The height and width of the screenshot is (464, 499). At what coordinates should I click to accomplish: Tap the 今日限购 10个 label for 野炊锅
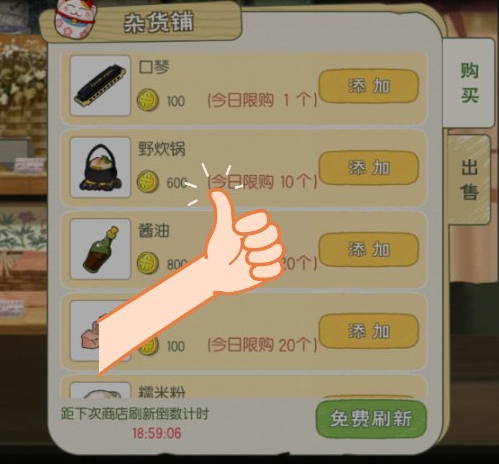coord(262,182)
